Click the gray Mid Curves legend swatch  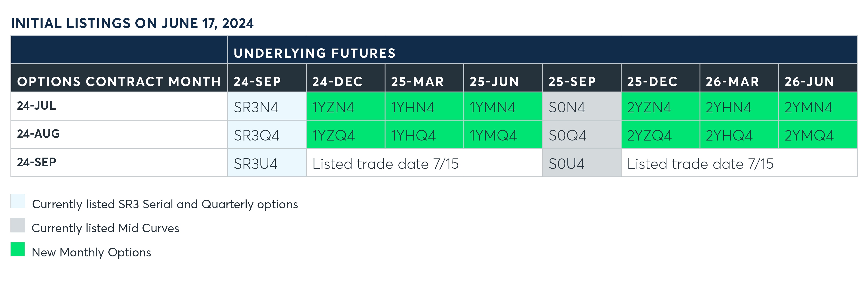click(x=18, y=225)
